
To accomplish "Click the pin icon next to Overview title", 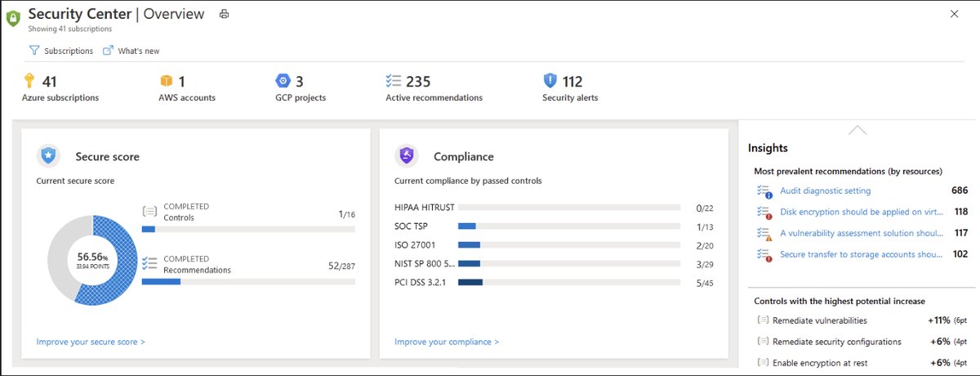I will pos(225,14).
